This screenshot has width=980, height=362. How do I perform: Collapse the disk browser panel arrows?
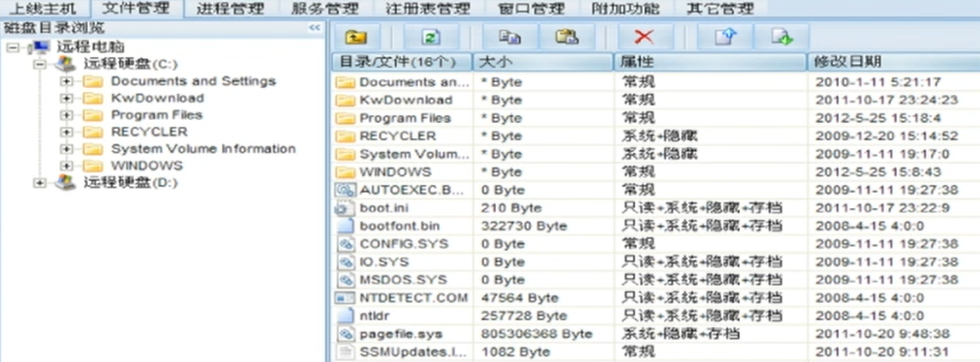[x=315, y=28]
